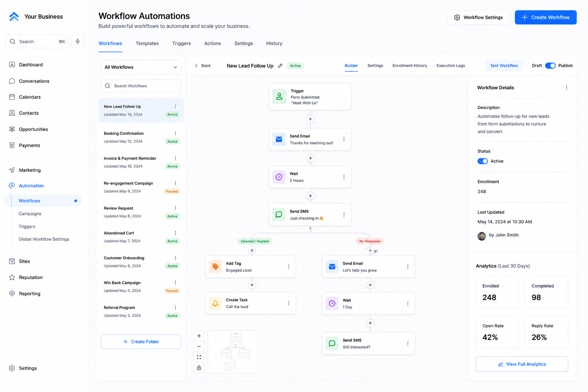588x392 pixels.
Task: Open options for the Wait 2 Hours step
Action: (x=344, y=177)
